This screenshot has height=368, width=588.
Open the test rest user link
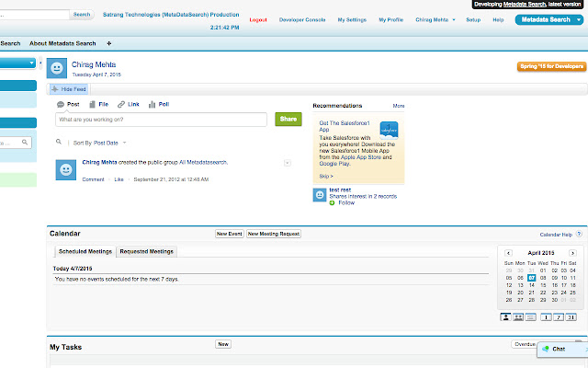click(x=340, y=190)
